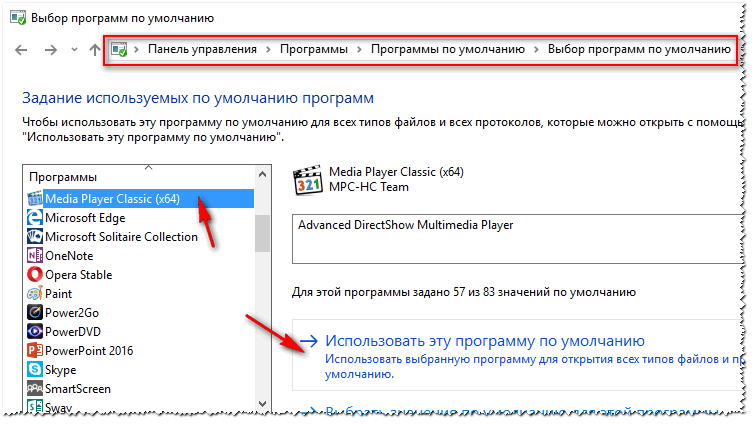755x425 pixels.
Task: Select Microsoft Edge in programs list
Action: [85, 218]
